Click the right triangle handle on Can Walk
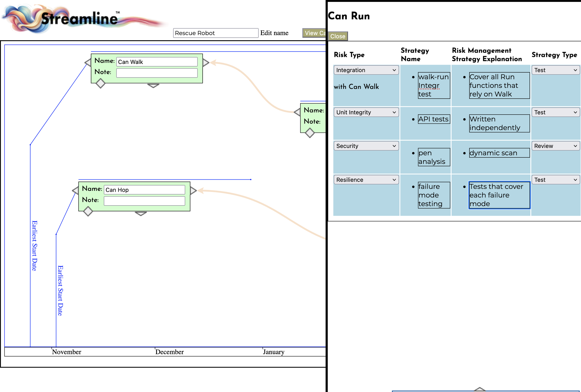 tap(205, 63)
